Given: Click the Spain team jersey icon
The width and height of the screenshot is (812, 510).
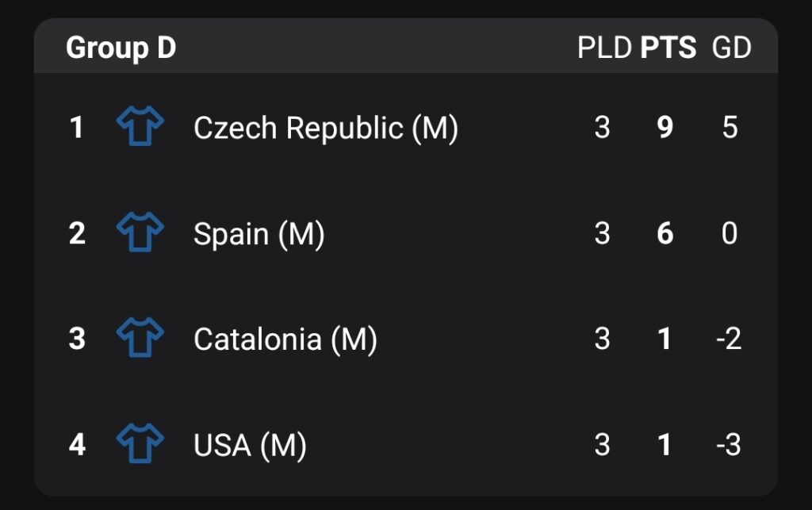Looking at the screenshot, I should [x=140, y=233].
